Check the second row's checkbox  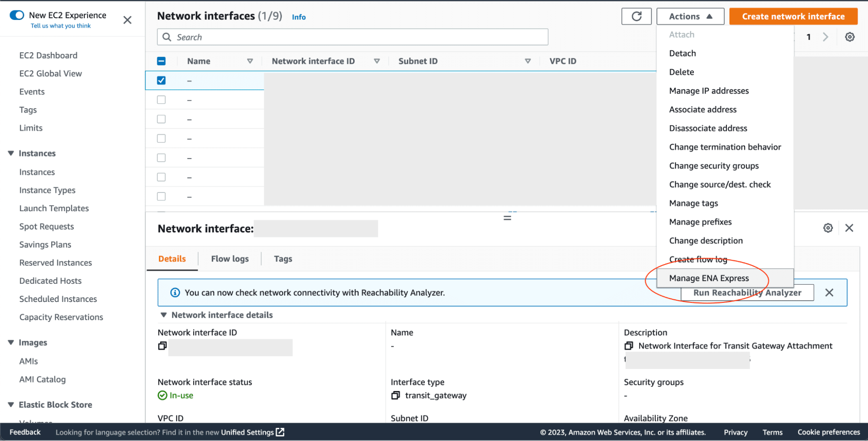[161, 99]
